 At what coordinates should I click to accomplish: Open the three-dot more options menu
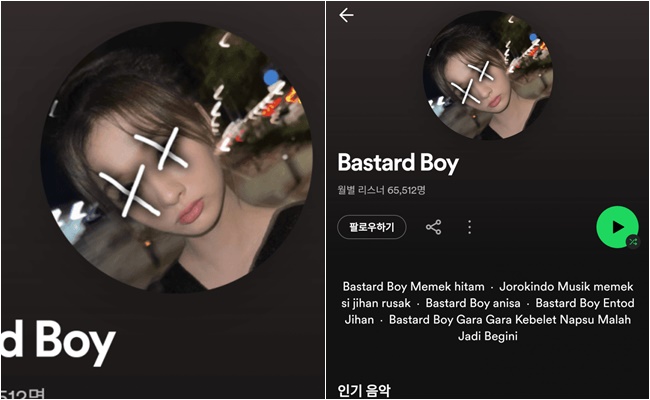469,227
